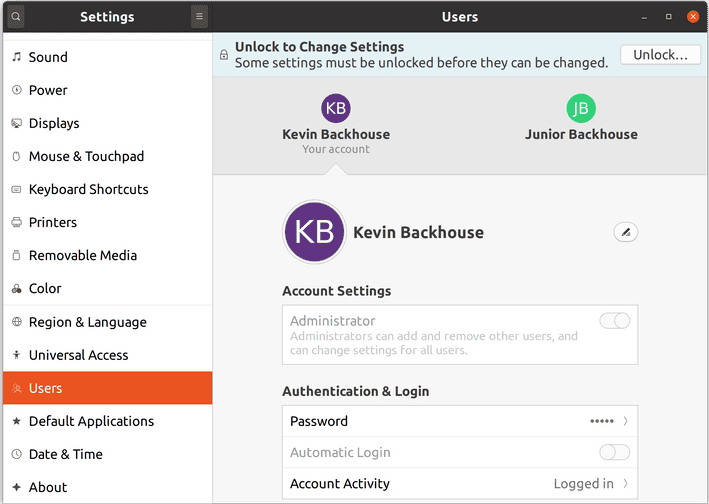Open the Account Activity Logged in row
This screenshot has height=504, width=709.
pyautogui.click(x=460, y=483)
